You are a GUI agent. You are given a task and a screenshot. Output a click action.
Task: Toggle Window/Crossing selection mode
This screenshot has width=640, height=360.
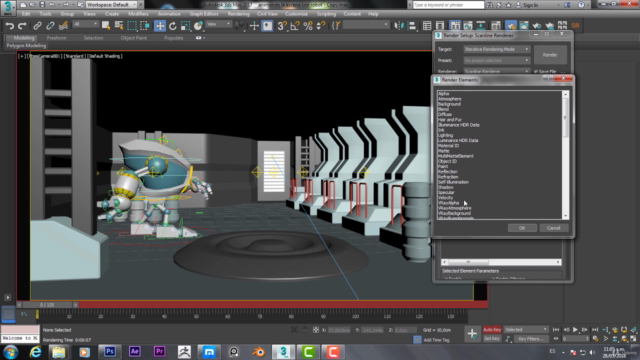pyautogui.click(x=145, y=26)
